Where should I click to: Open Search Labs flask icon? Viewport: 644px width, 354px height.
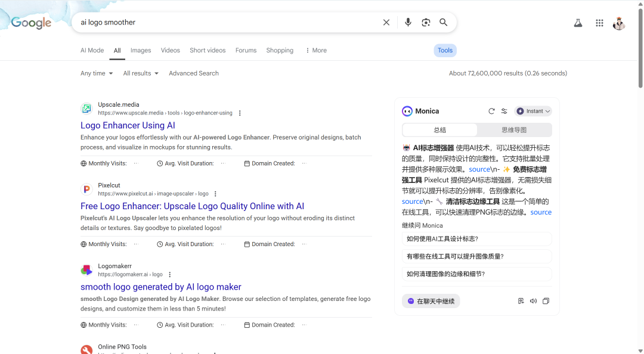click(578, 23)
